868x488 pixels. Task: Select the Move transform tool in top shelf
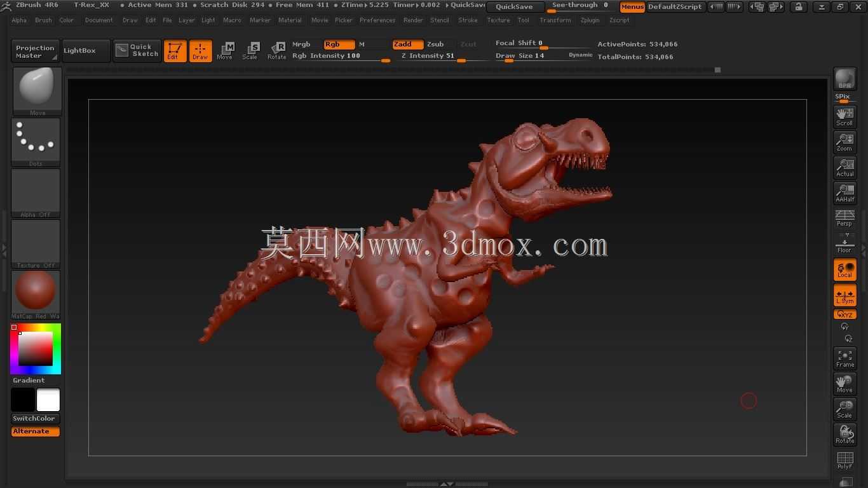tap(225, 51)
